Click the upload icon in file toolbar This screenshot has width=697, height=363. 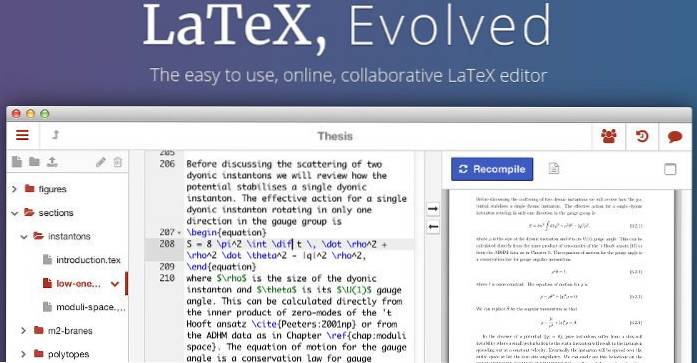[52, 162]
